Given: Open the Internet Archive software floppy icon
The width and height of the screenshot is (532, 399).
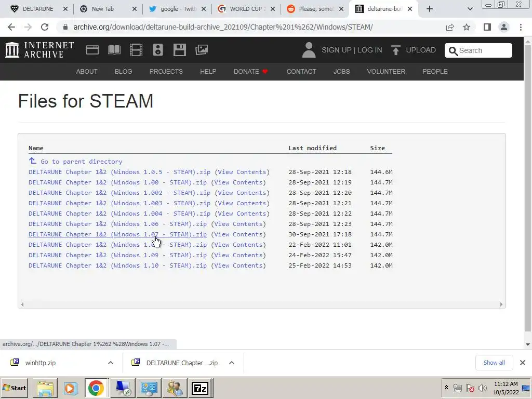Looking at the screenshot, I should pyautogui.click(x=179, y=50).
